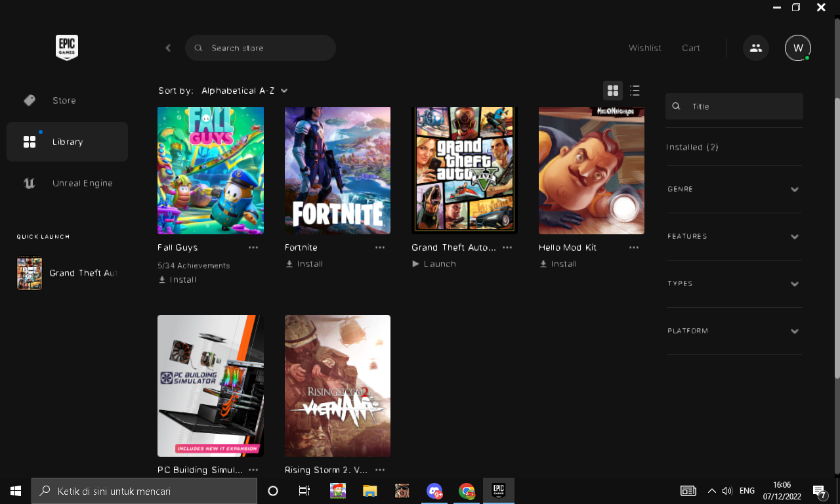Click Grand Theft Auto Quick Launch label
This screenshot has width=840, height=504.
click(x=83, y=273)
